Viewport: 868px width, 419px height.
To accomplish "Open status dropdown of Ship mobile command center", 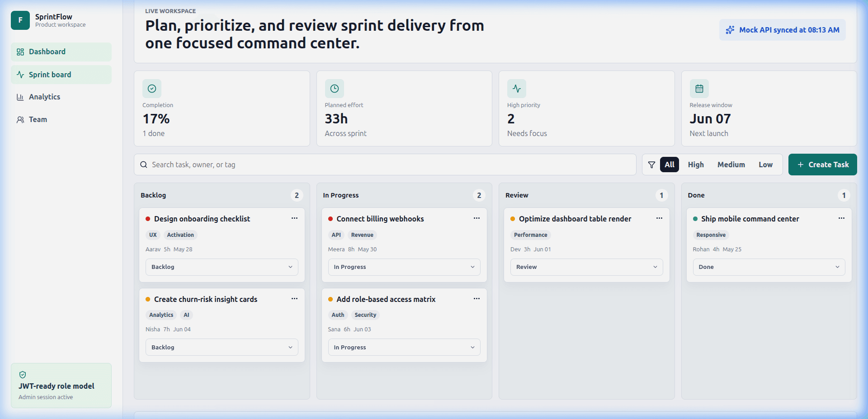I will click(x=769, y=267).
